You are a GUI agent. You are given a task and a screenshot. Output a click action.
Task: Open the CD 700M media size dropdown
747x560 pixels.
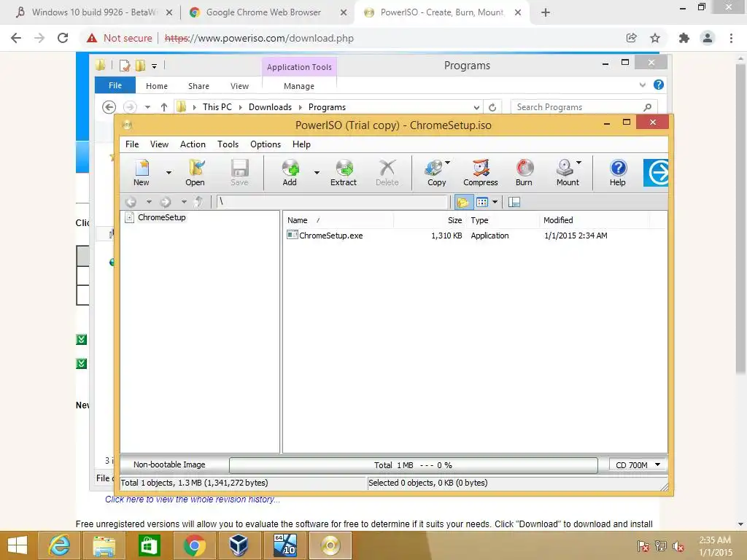(x=638, y=464)
